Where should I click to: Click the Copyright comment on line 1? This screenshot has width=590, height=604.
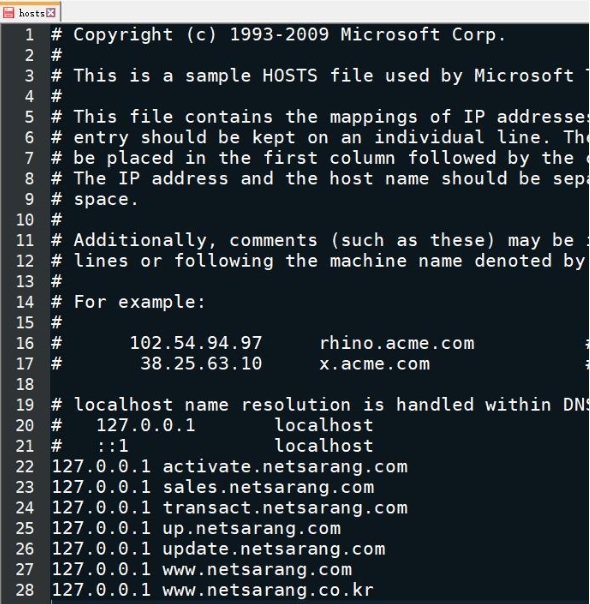[x=278, y=35]
